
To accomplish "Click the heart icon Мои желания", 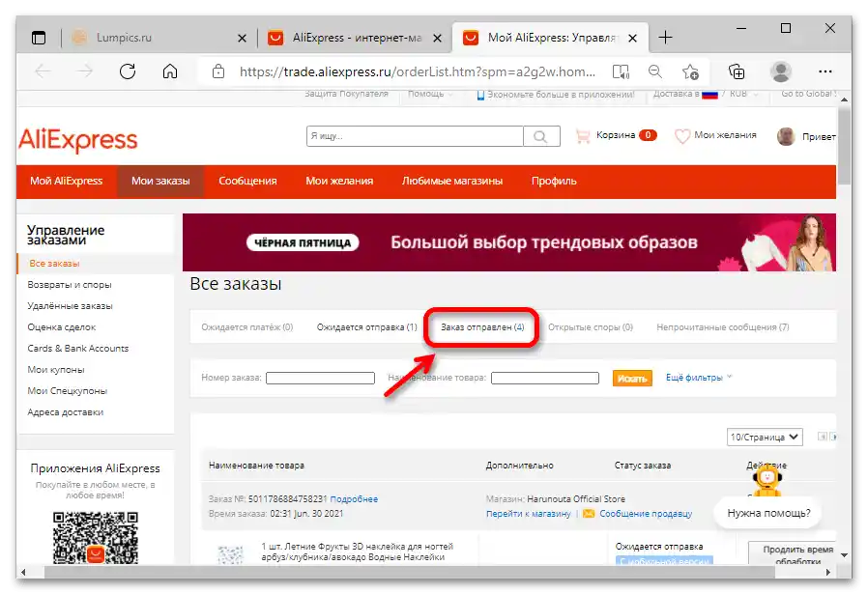I will tap(682, 136).
